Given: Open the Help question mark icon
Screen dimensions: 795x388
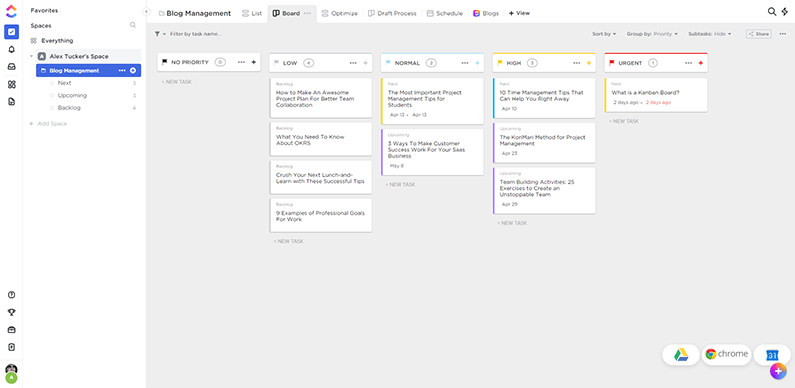Looking at the screenshot, I should point(11,295).
